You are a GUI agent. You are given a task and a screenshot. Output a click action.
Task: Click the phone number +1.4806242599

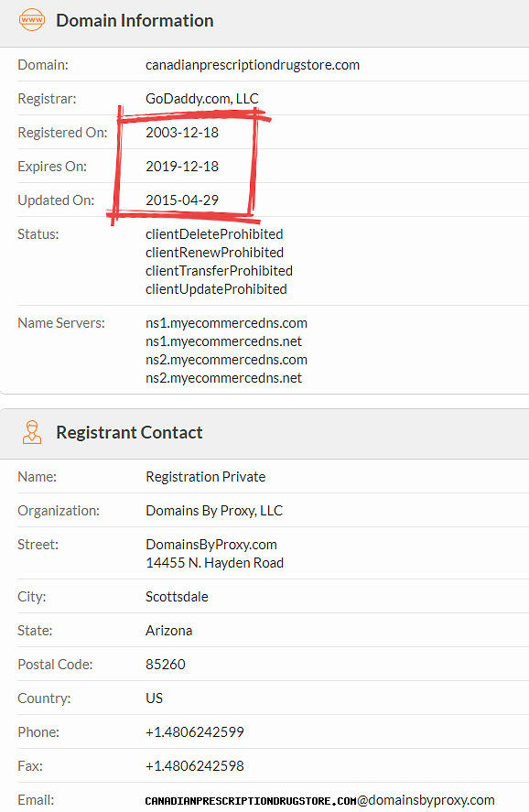[195, 732]
